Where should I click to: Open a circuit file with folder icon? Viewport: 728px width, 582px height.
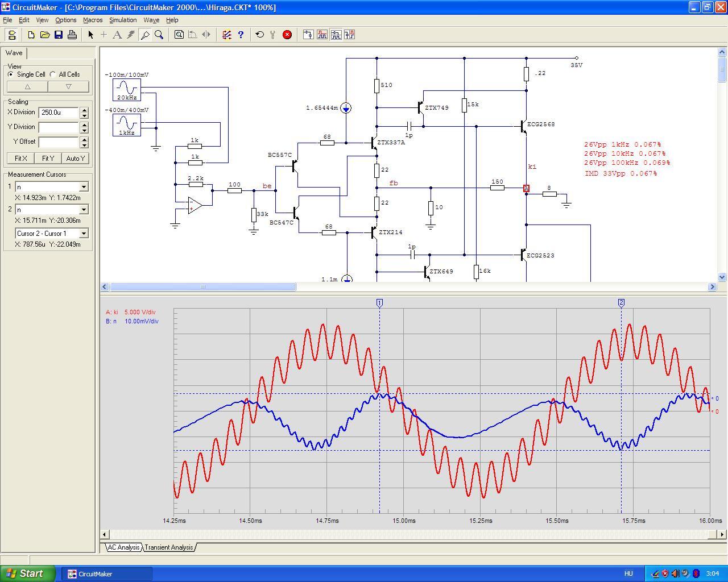pyautogui.click(x=45, y=35)
